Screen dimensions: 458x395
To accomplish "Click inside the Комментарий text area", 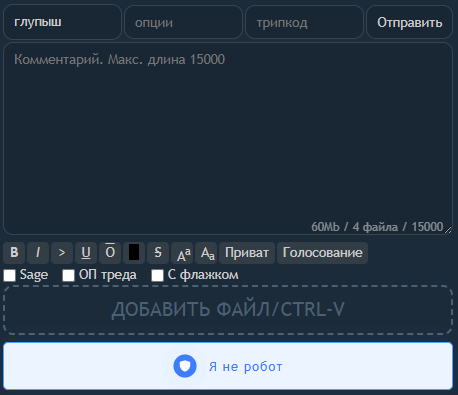I will pyautogui.click(x=228, y=138).
